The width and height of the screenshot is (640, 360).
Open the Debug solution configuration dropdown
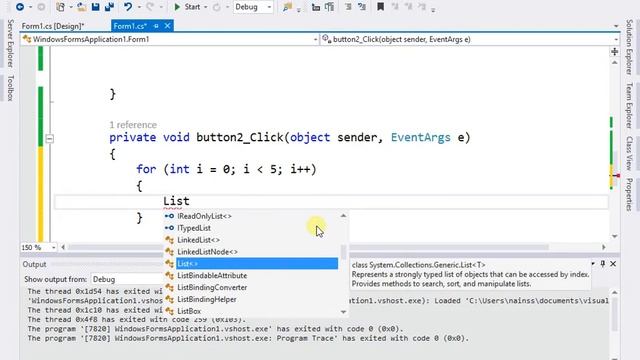[253, 7]
